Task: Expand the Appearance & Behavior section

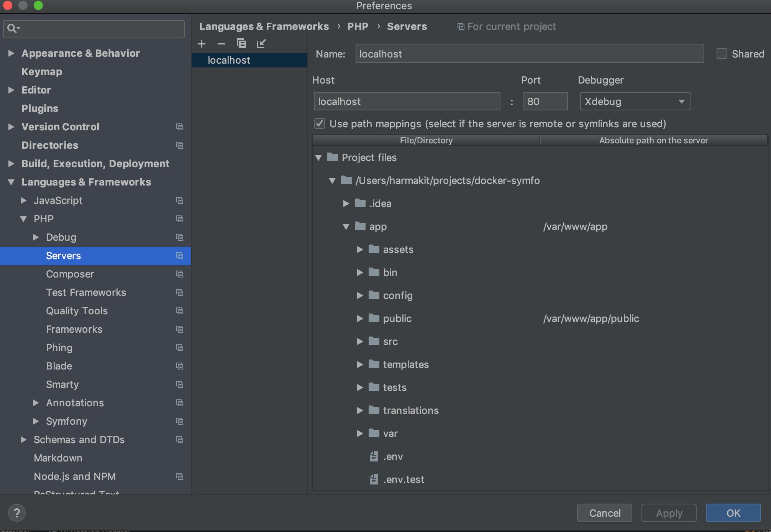Action: 11,53
